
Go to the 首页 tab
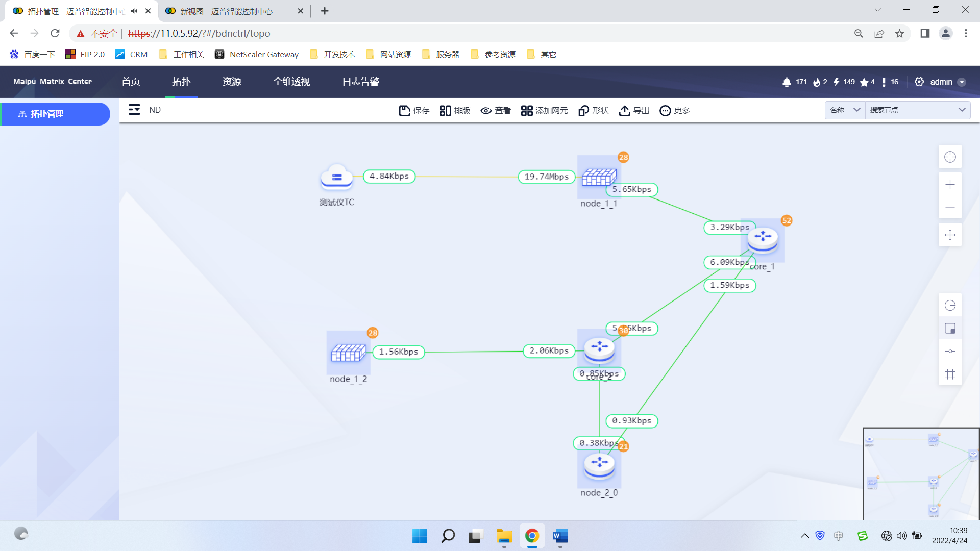(x=131, y=82)
